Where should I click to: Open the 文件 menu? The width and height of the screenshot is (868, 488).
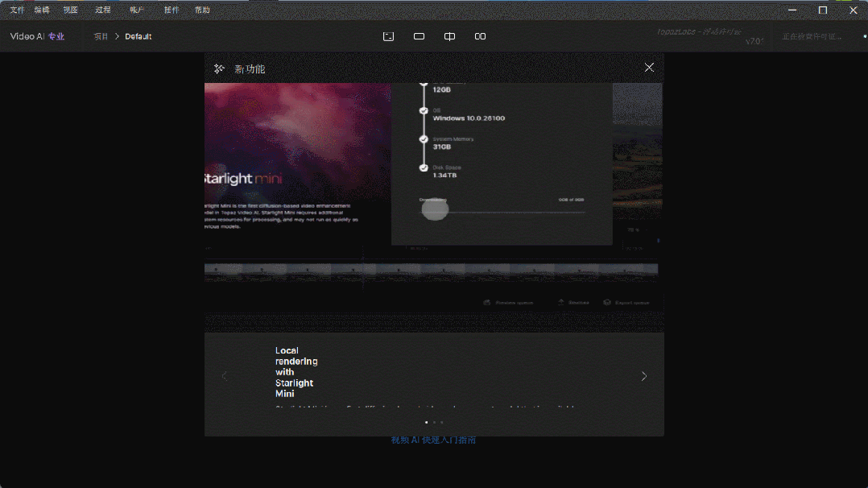17,10
